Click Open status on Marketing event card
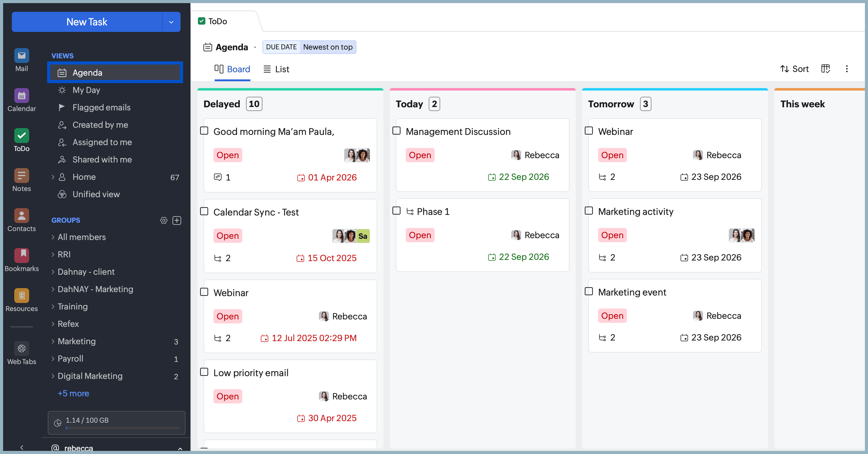Viewport: 868px width, 454px height. (x=612, y=316)
